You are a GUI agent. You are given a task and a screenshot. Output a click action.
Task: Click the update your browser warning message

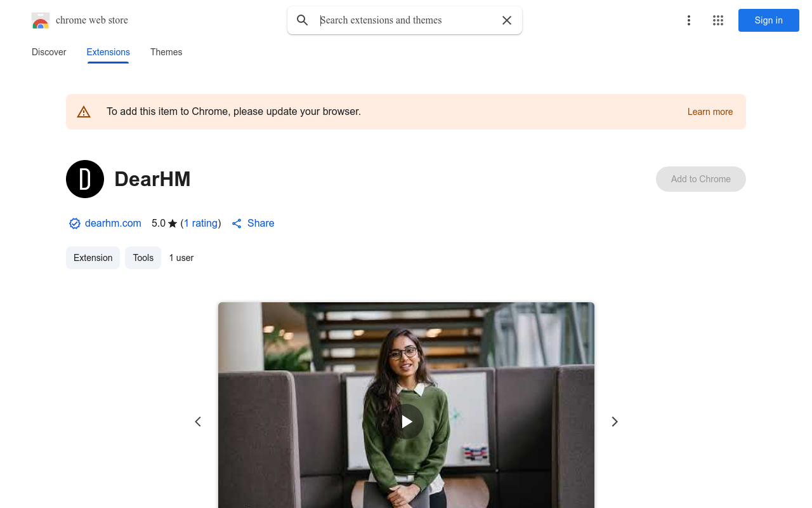coord(233,112)
